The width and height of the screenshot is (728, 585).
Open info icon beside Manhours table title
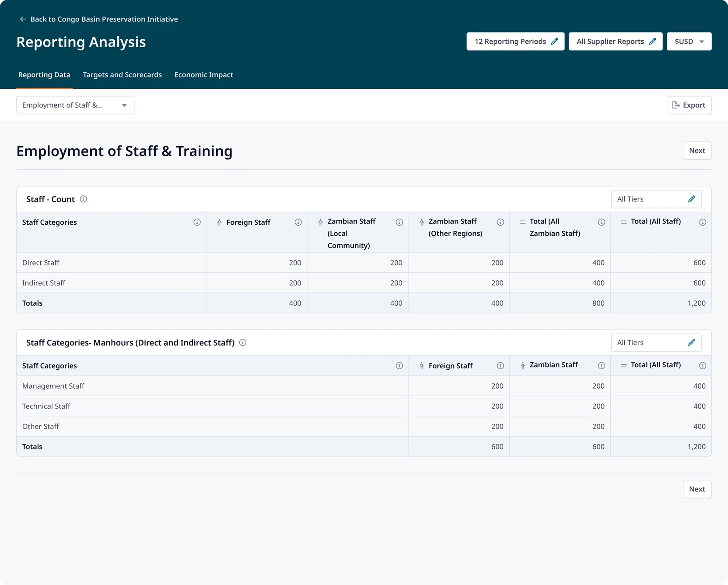click(243, 342)
